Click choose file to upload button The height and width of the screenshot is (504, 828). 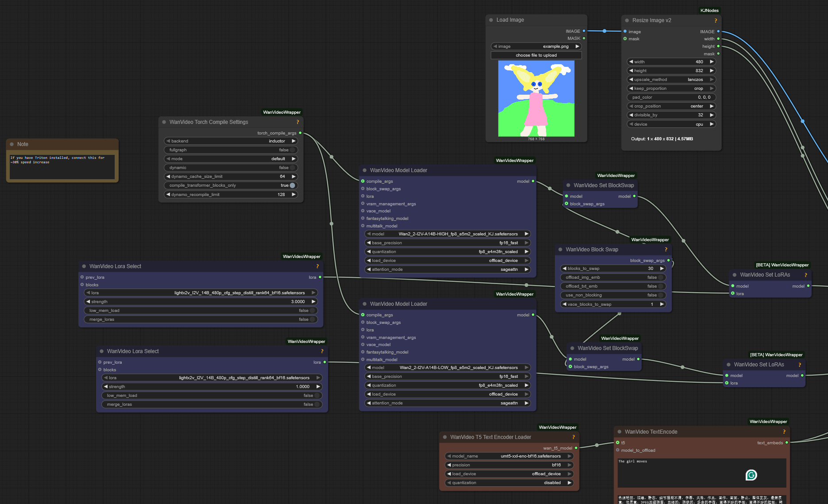[x=536, y=55]
